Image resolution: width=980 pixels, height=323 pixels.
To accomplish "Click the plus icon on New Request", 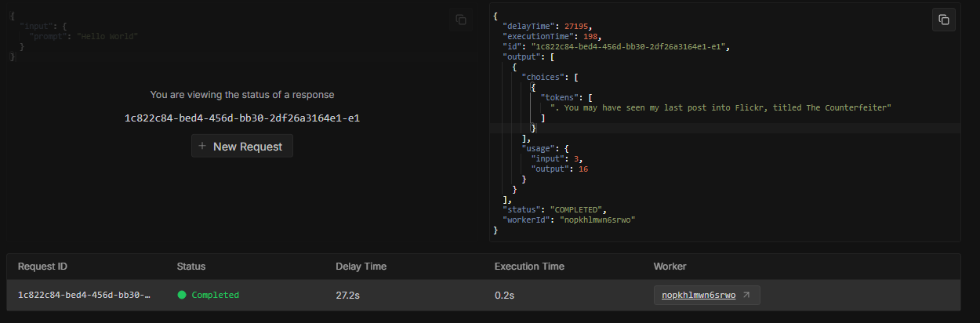I will pos(202,146).
